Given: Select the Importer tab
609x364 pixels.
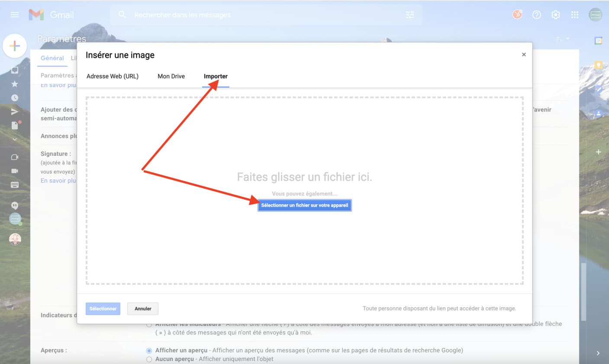Looking at the screenshot, I should [216, 76].
